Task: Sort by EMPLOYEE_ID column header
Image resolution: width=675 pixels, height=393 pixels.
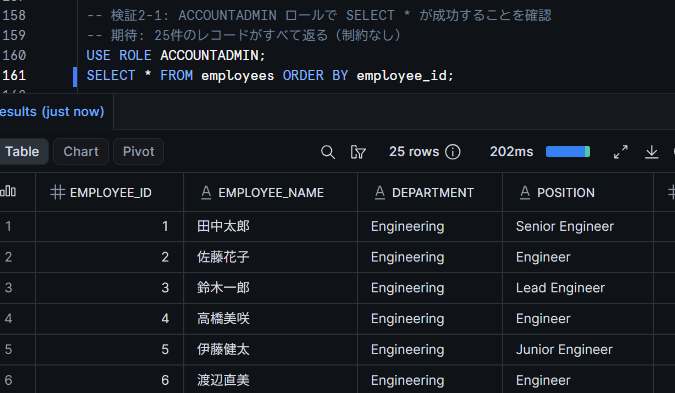Action: 110,192
